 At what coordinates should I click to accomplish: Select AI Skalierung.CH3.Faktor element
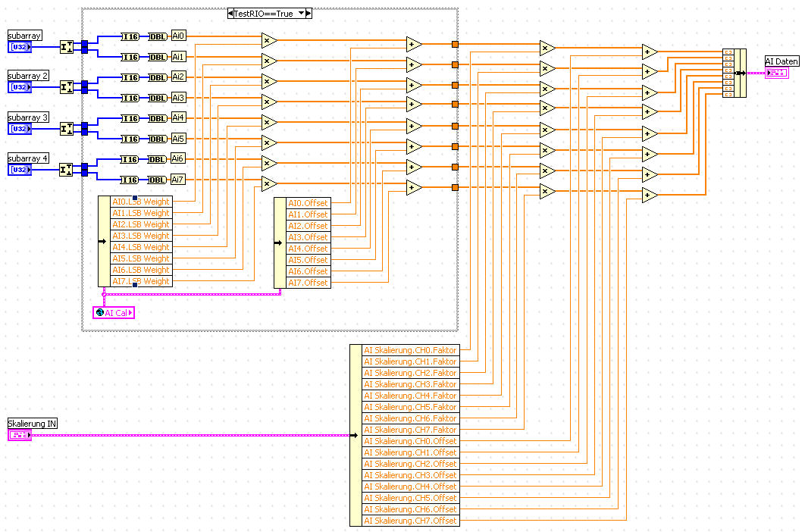tap(411, 384)
